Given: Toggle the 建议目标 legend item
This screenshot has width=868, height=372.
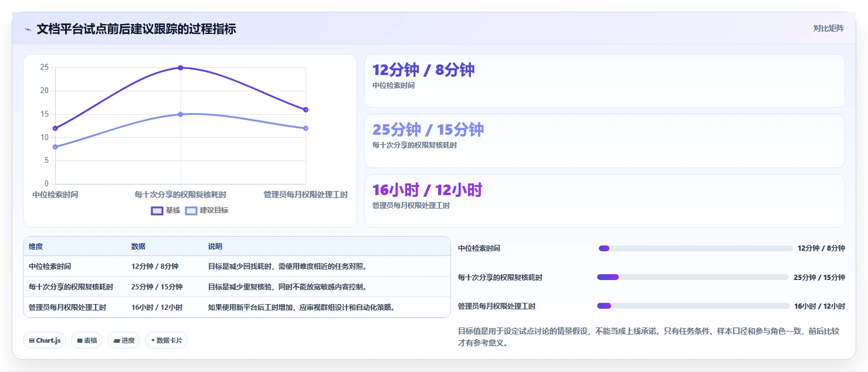Looking at the screenshot, I should 206,210.
